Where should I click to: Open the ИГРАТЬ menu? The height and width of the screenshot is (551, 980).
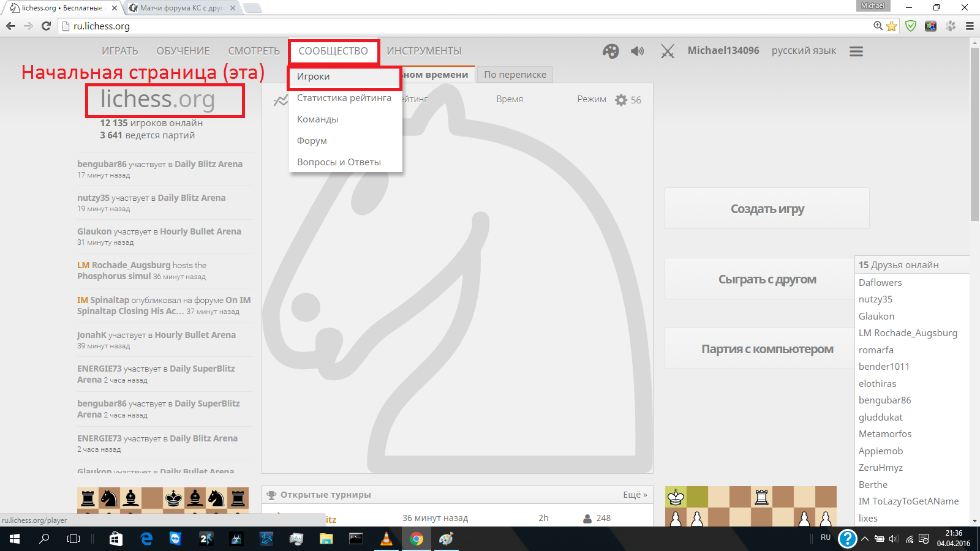point(120,51)
